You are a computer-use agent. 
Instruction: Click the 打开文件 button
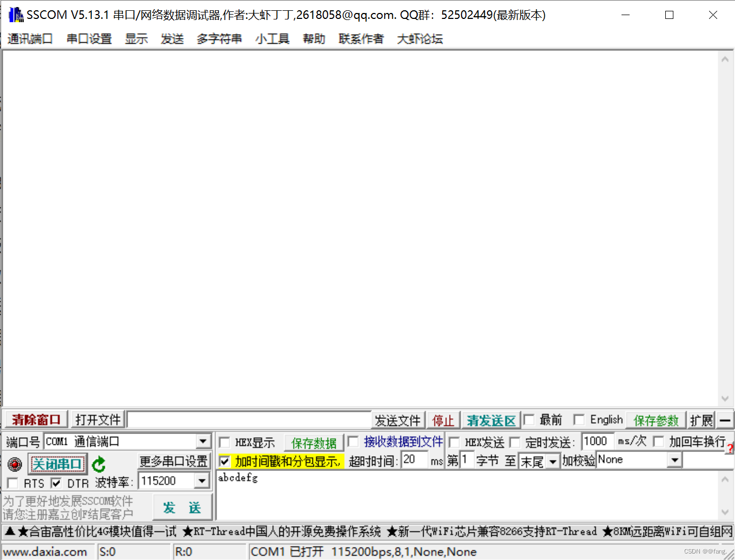[98, 419]
